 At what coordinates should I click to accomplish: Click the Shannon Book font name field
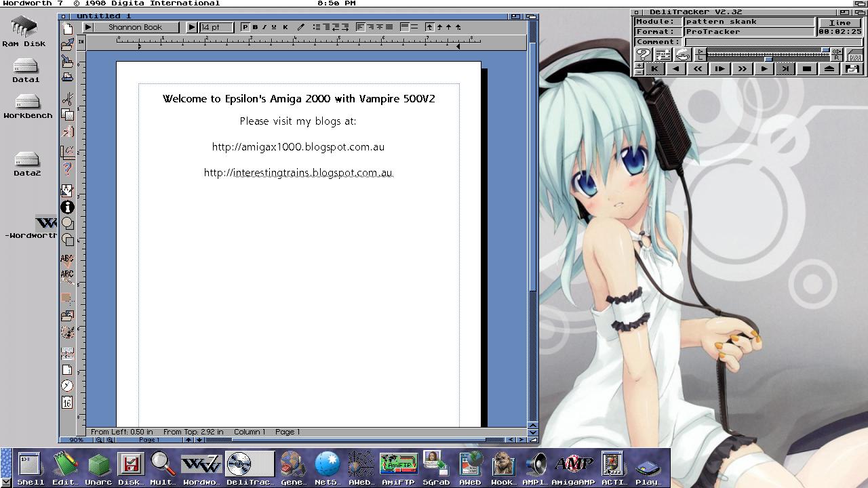coord(137,27)
